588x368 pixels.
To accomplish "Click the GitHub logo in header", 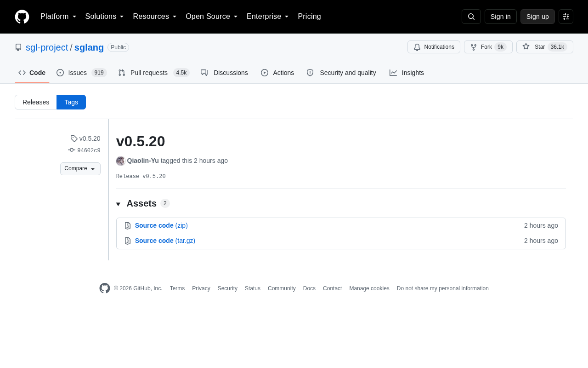I will [x=22, y=17].
